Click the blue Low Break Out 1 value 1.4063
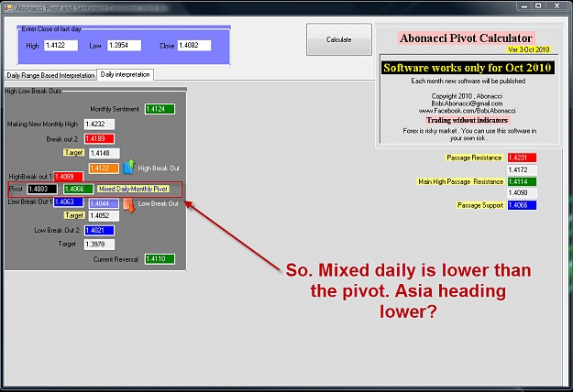This screenshot has height=392, width=573. [x=69, y=202]
